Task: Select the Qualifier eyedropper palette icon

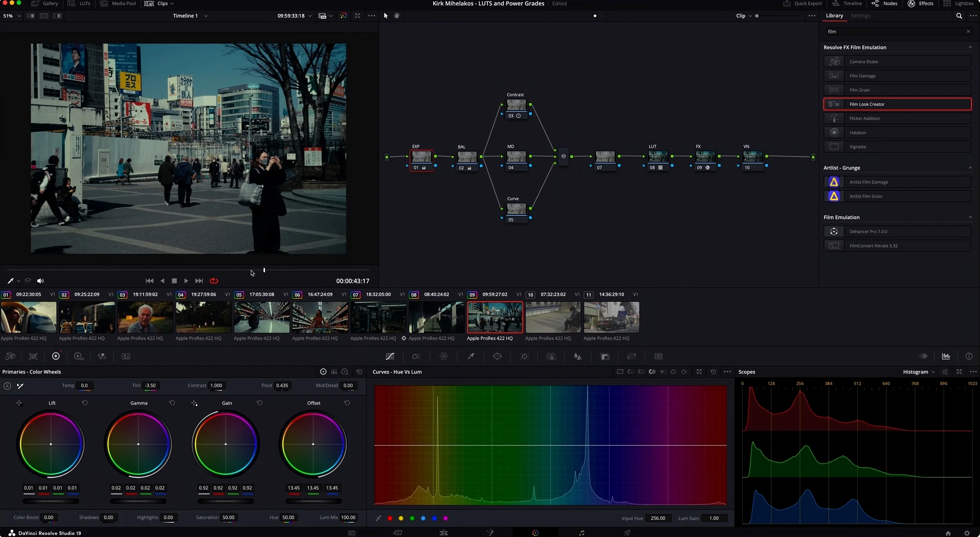Action: coord(471,356)
